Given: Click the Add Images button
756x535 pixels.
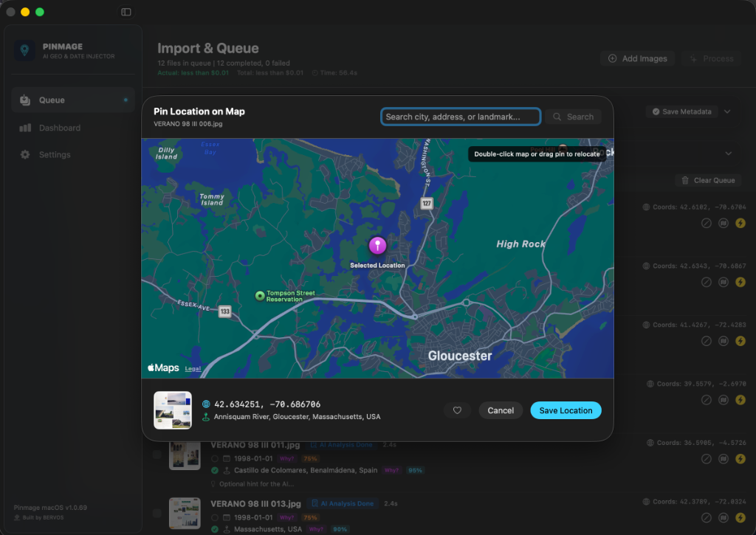Looking at the screenshot, I should coord(637,58).
